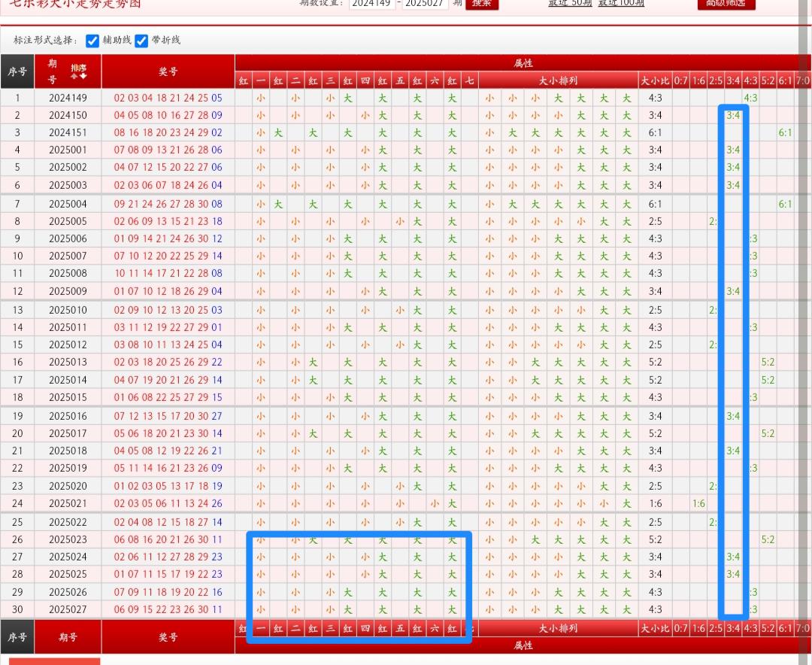Select the period 2025001 cell
This screenshot has height=665, width=812.
click(68, 150)
